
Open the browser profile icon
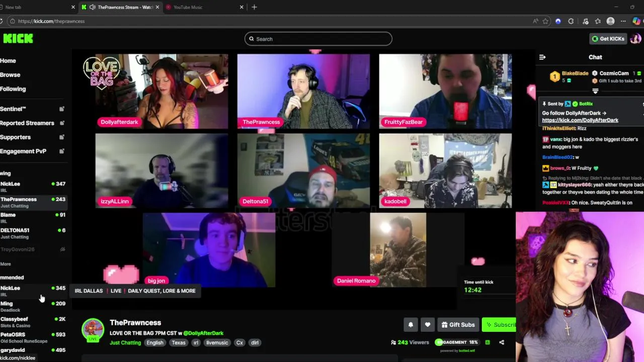610,21
